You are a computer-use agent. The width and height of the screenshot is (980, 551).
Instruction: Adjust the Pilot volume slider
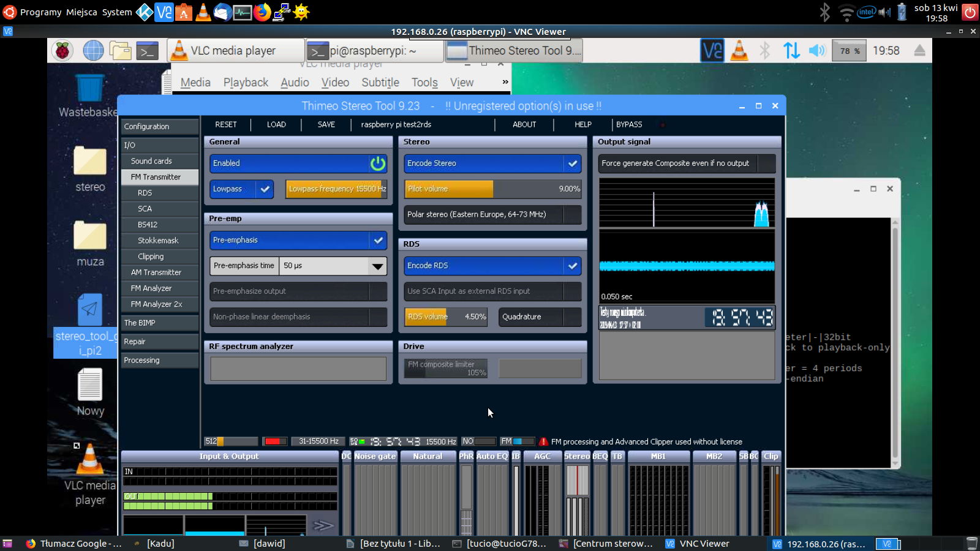click(493, 189)
